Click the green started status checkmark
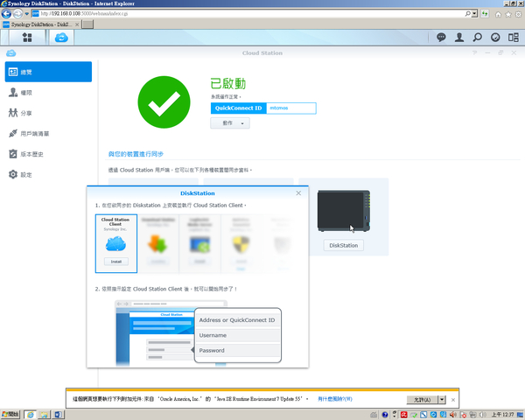The width and height of the screenshot is (525, 420). tap(164, 102)
